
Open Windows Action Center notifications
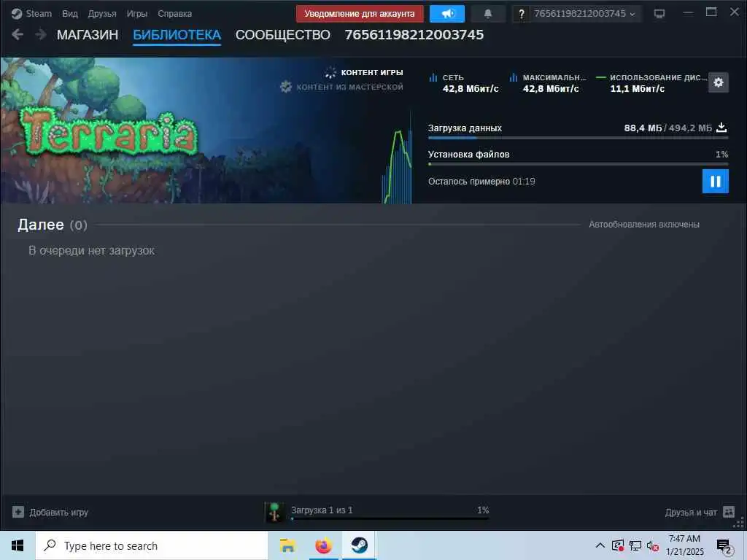point(724,546)
